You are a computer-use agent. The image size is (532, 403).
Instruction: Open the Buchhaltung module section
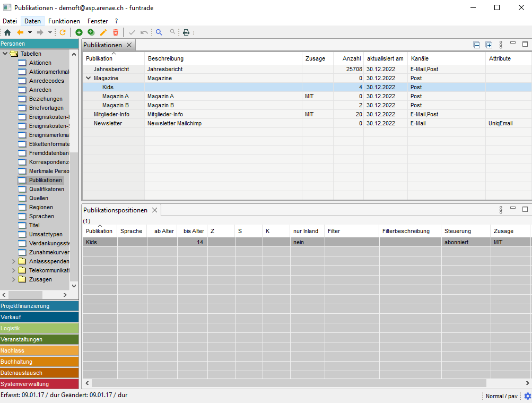tap(39, 362)
